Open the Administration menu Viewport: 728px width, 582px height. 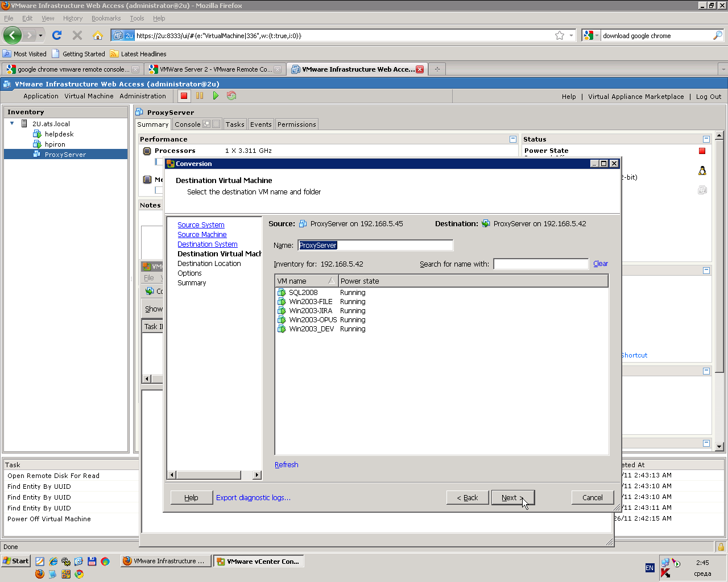143,96
